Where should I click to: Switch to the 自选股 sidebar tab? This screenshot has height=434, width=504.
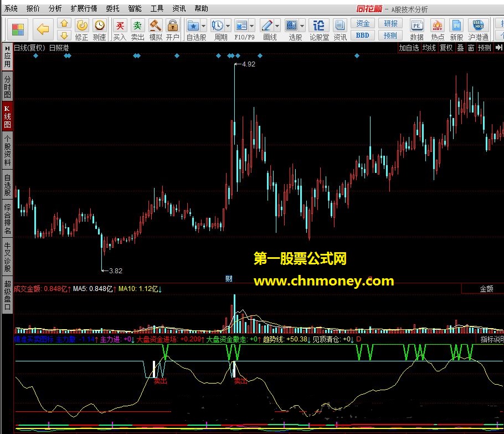(x=7, y=185)
